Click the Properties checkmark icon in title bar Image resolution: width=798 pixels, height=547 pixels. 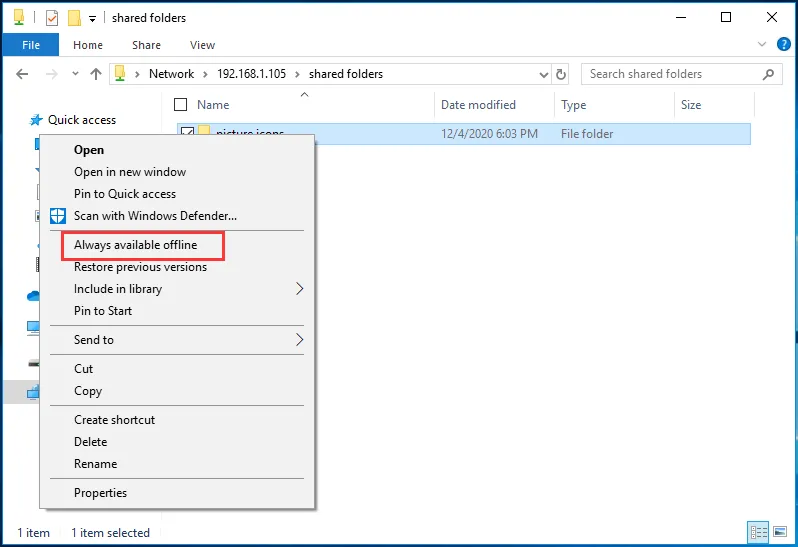(52, 18)
